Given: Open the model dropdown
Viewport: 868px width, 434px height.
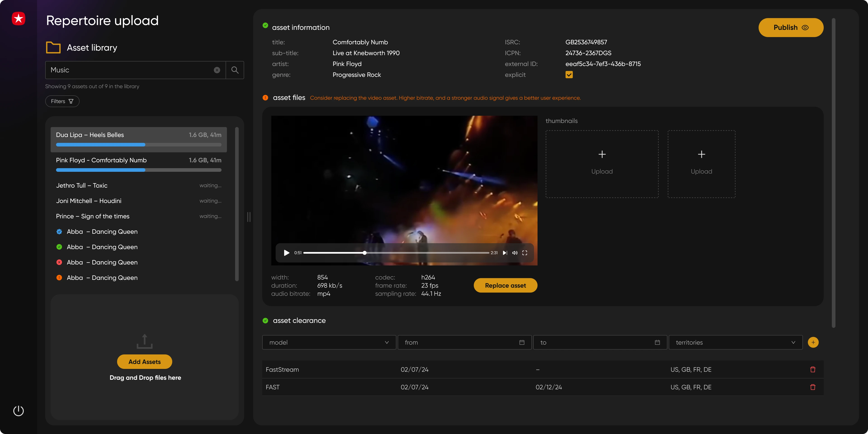Looking at the screenshot, I should (x=329, y=342).
